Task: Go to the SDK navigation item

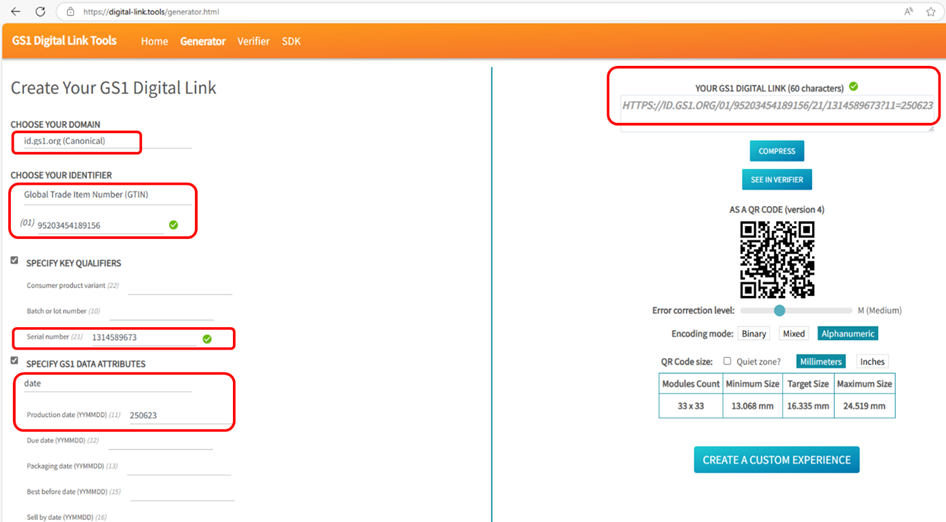Action: (291, 42)
